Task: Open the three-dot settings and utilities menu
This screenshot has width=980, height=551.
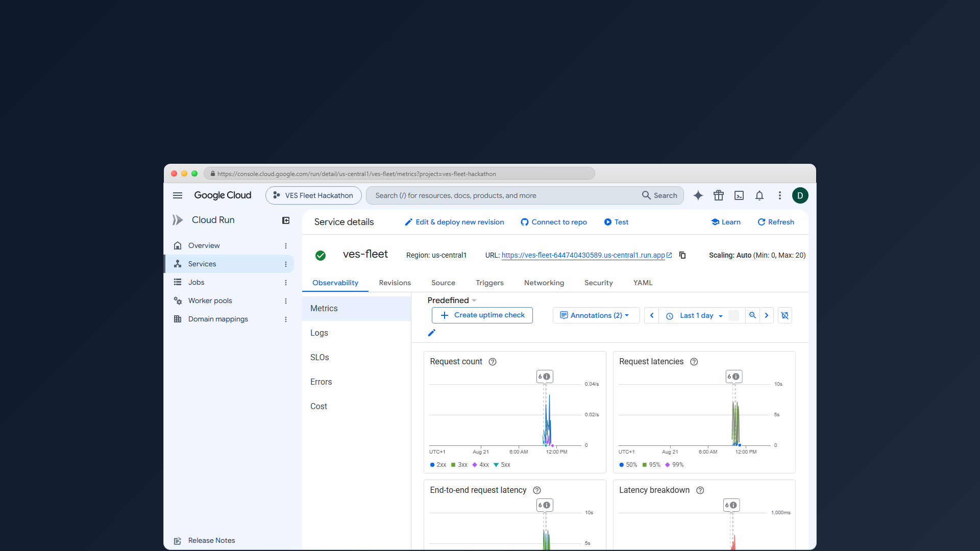Action: (780, 195)
